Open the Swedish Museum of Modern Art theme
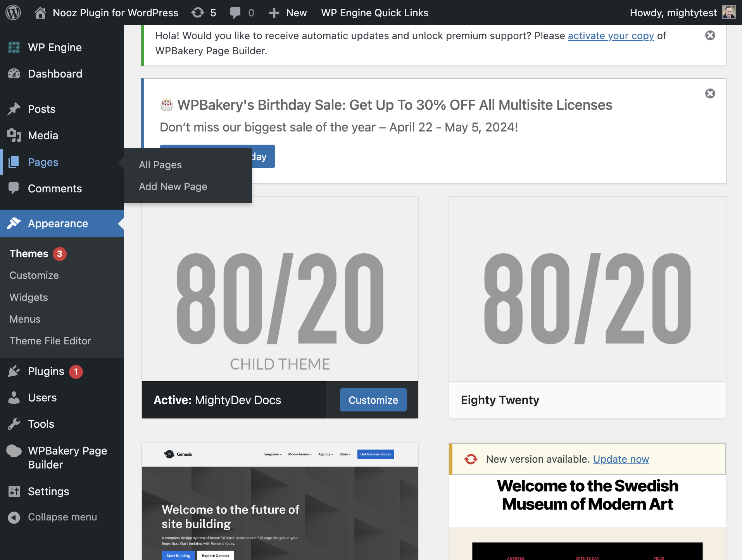The width and height of the screenshot is (742, 560). 587,517
